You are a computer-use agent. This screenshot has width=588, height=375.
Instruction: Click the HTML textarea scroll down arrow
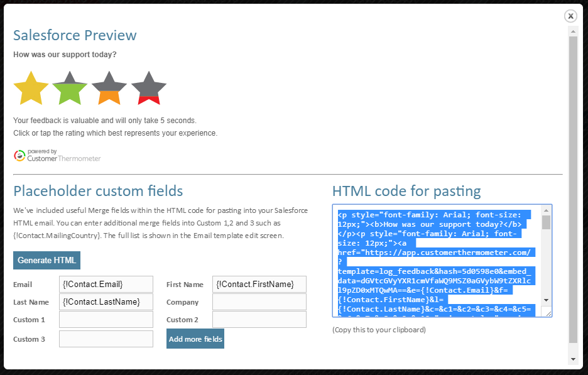pos(546,300)
